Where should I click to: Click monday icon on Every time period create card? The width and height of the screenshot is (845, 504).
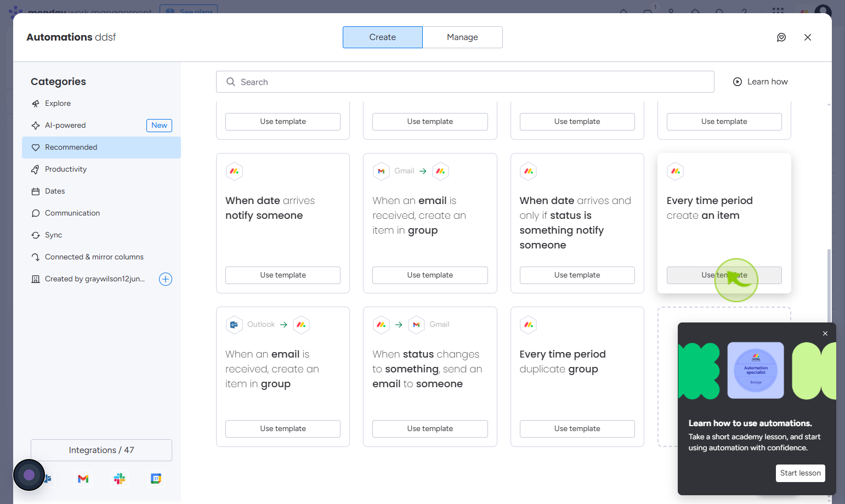(675, 171)
